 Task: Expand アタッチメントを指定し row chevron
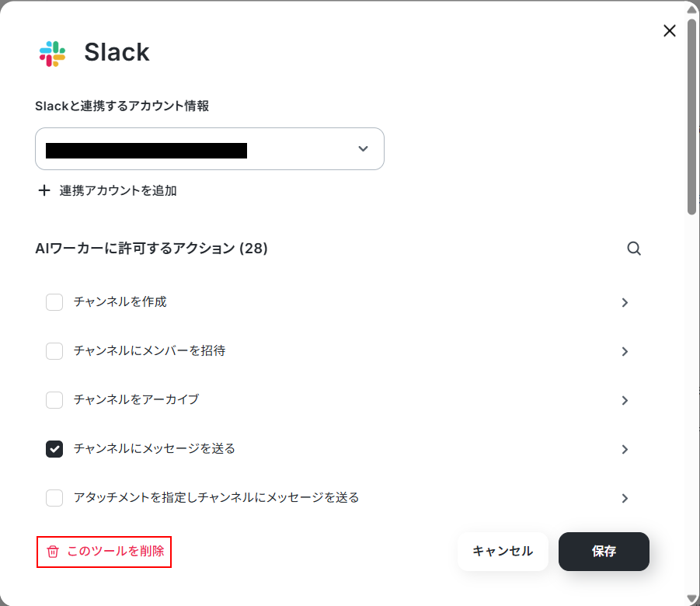click(625, 498)
